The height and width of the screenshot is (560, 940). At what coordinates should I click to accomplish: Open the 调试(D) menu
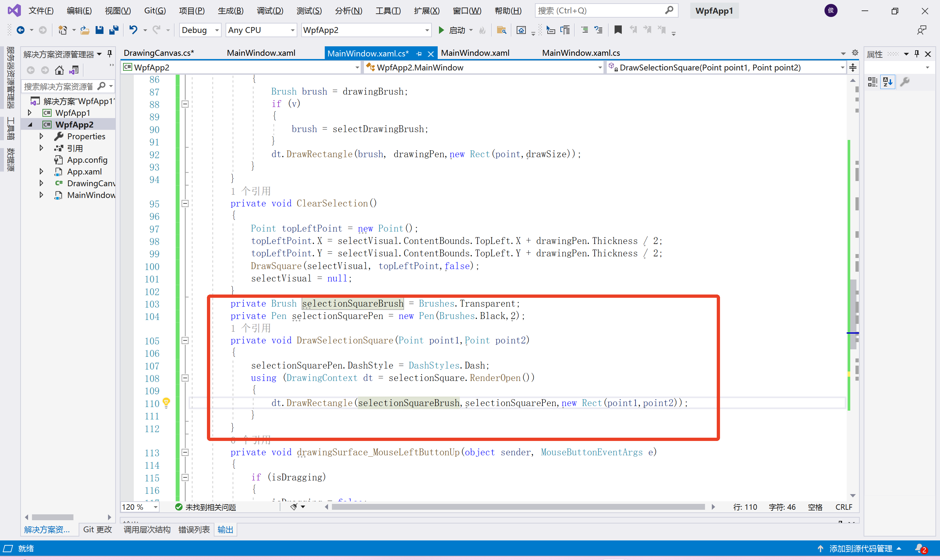coord(270,10)
